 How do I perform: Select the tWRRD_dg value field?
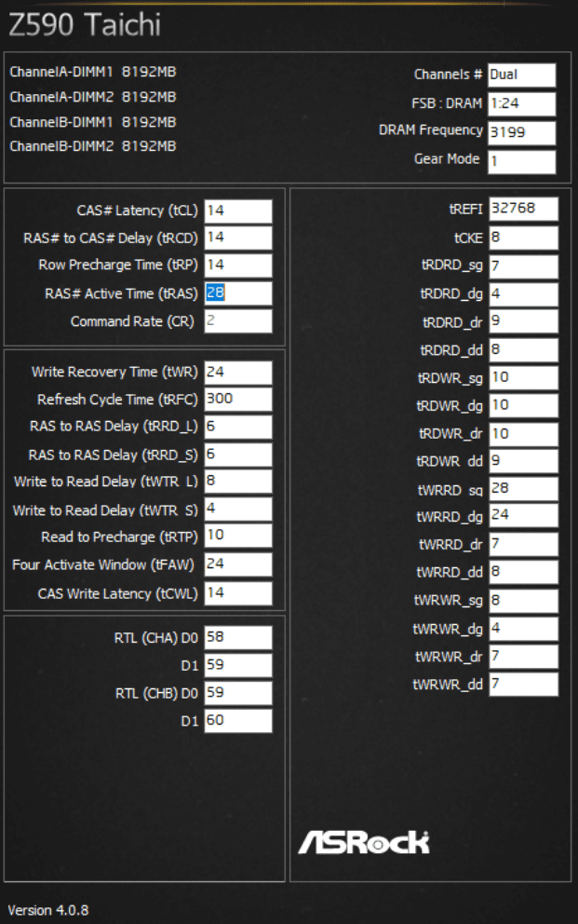point(524,516)
